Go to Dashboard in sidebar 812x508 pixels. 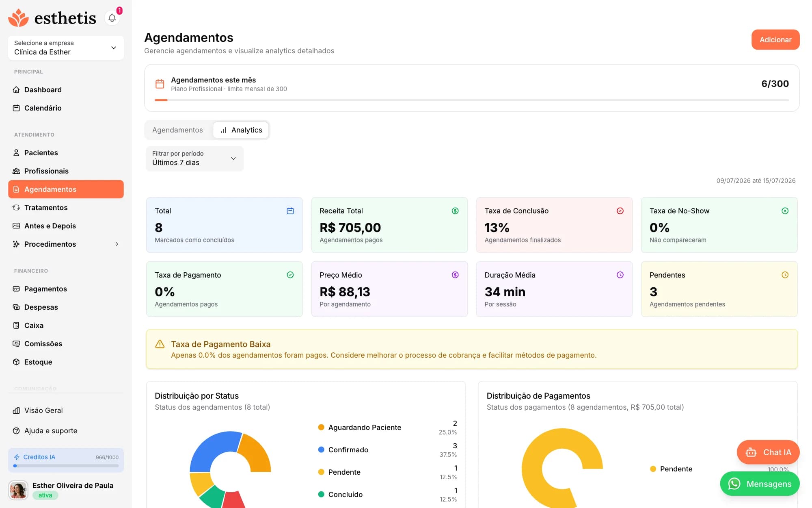tap(66, 90)
